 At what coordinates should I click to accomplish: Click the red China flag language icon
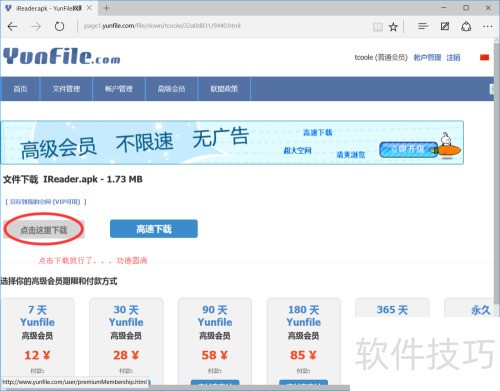point(484,57)
